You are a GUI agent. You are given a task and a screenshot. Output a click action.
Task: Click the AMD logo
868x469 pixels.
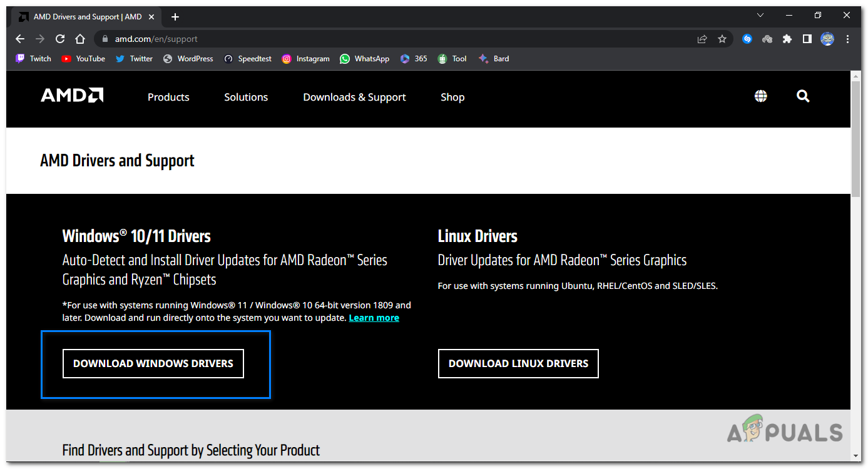(71, 95)
